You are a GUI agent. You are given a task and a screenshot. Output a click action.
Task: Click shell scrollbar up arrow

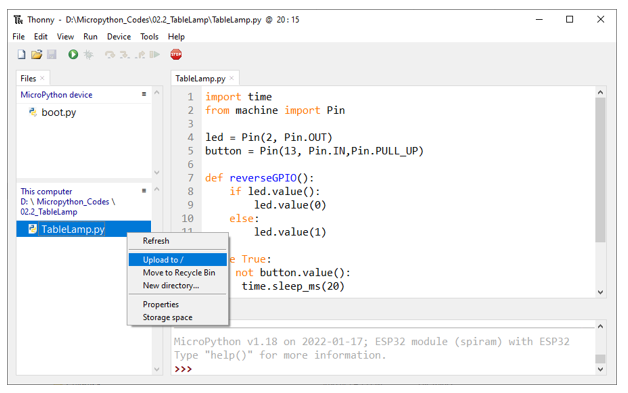[600, 326]
